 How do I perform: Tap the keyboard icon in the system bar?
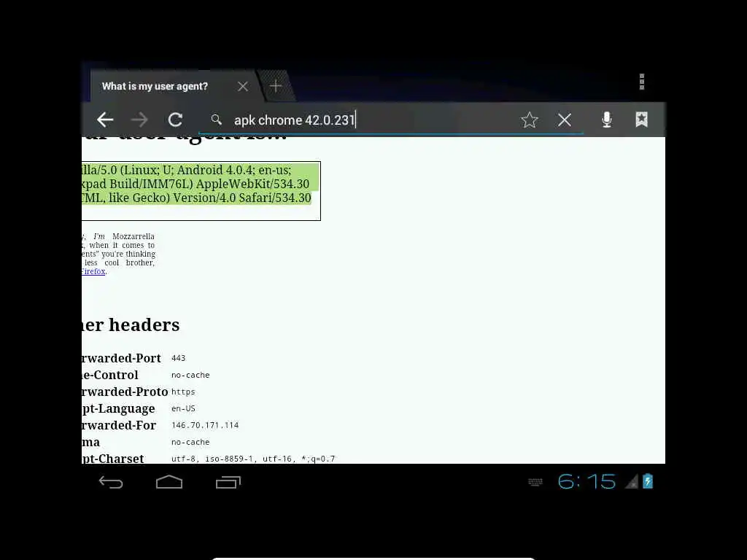point(535,483)
